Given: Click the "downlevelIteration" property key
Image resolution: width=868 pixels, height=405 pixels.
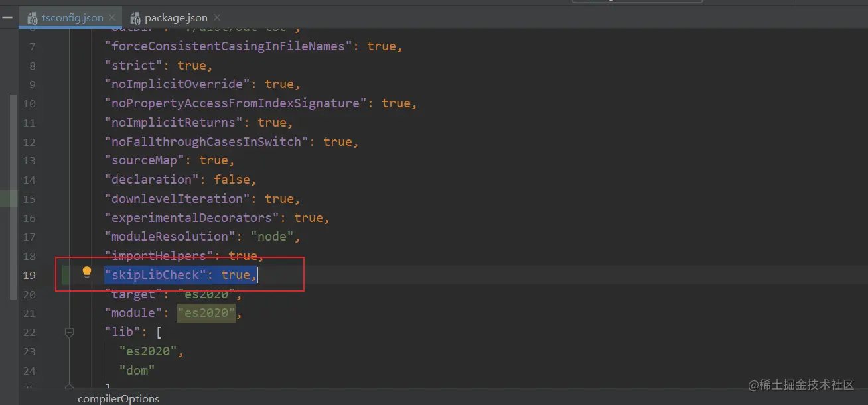Looking at the screenshot, I should click(177, 199).
